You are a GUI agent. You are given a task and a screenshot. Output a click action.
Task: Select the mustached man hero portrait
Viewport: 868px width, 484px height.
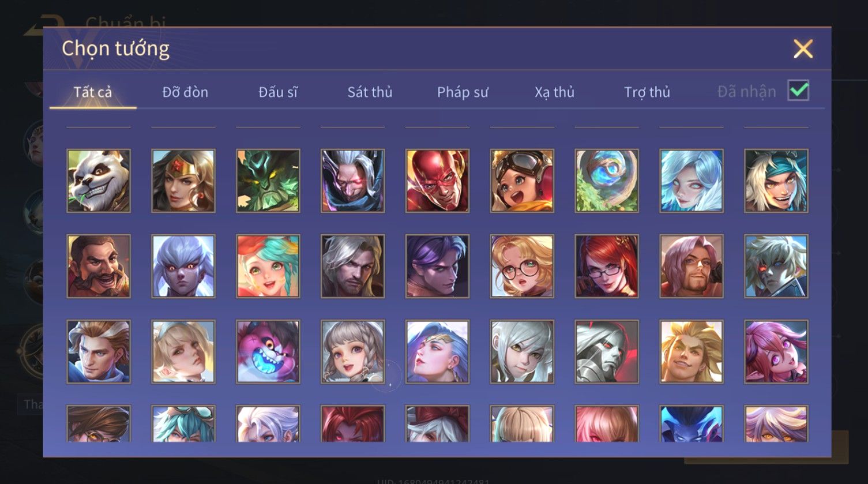[99, 266]
